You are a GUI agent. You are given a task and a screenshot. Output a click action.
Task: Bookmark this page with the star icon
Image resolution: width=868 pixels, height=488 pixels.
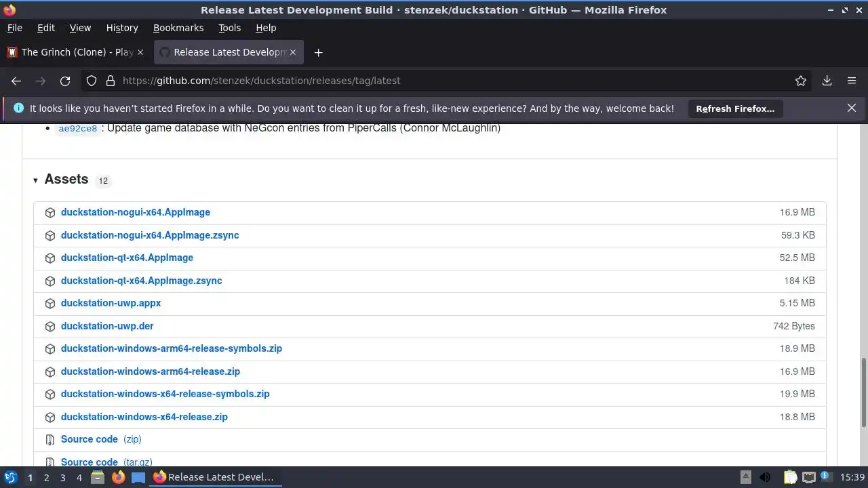click(801, 81)
